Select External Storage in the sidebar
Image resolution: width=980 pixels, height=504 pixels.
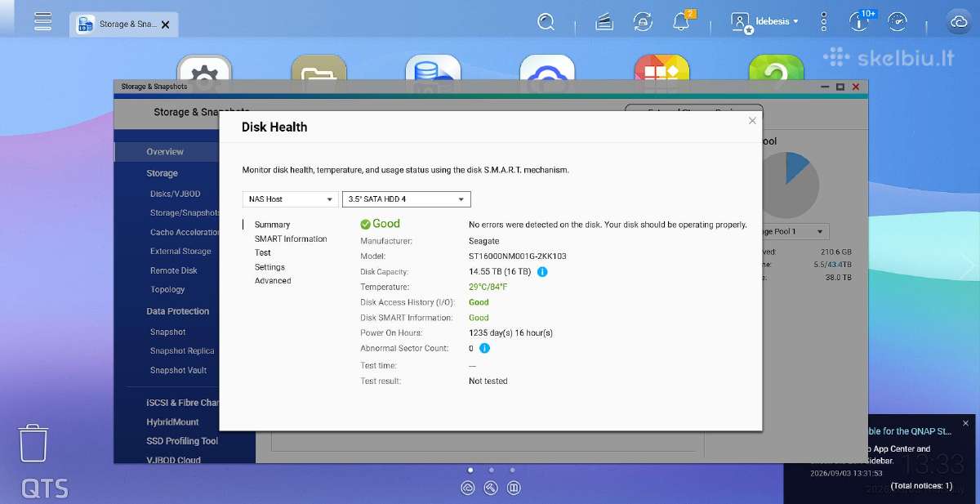pyautogui.click(x=180, y=252)
